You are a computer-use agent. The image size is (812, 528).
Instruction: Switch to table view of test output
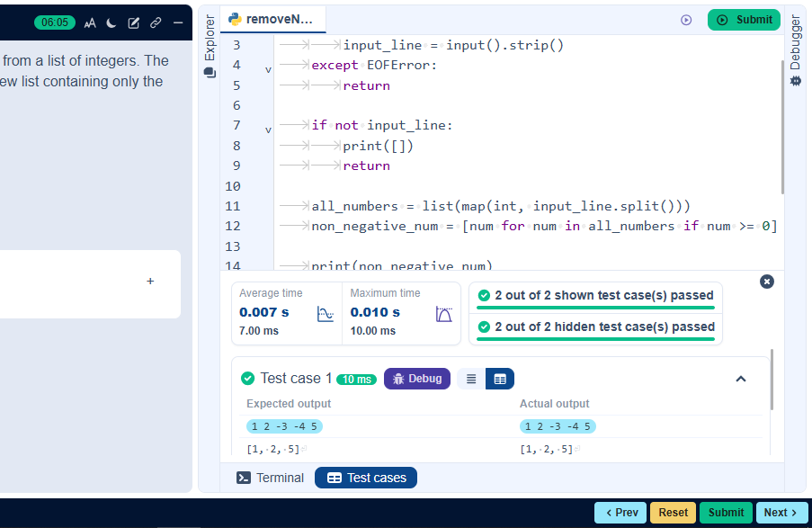[x=500, y=379]
